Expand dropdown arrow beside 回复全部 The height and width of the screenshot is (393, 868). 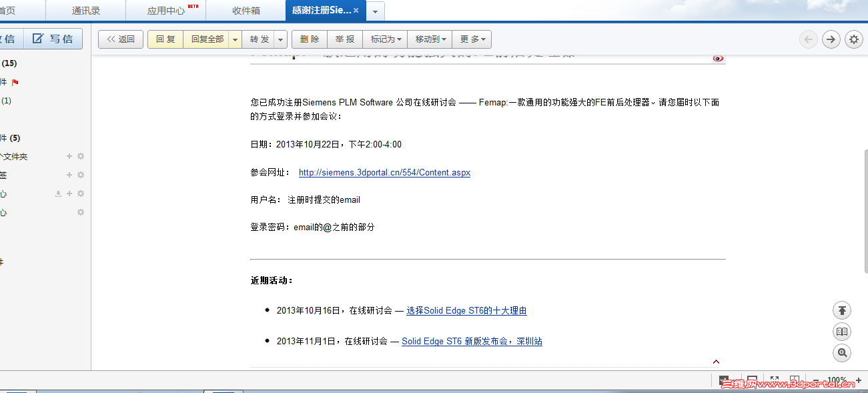[235, 39]
